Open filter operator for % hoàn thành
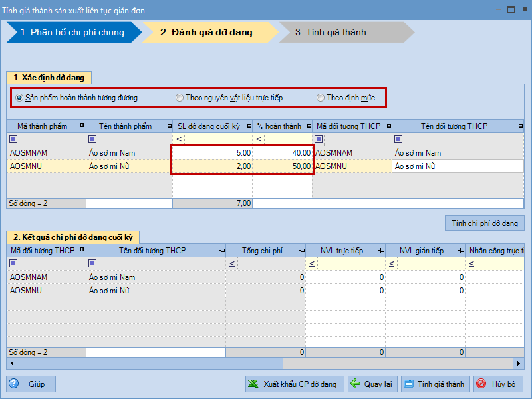Screen dimensions: 532x399 (259, 139)
